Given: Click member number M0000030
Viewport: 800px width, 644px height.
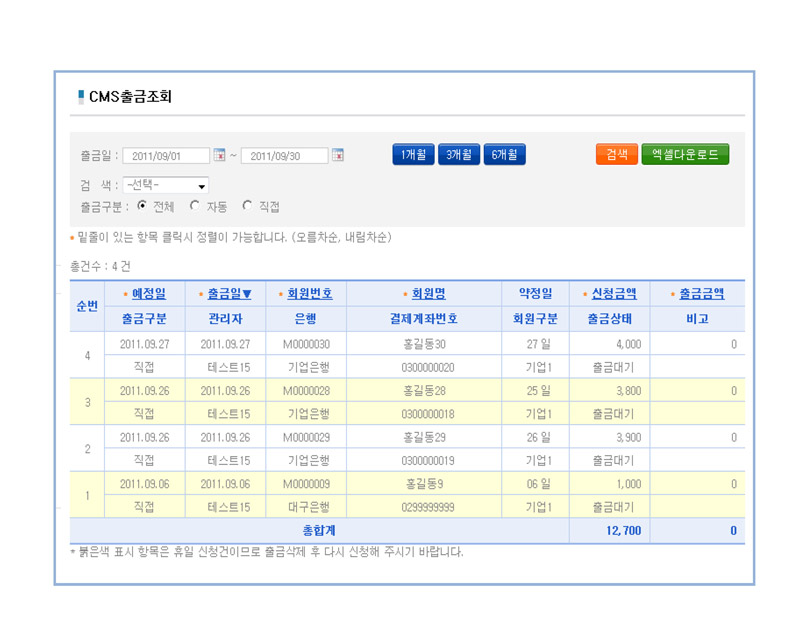Looking at the screenshot, I should click(307, 344).
